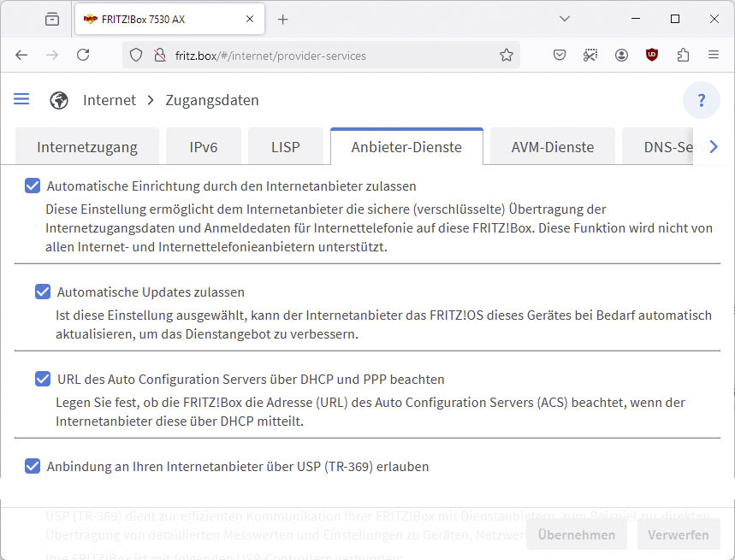Disable automatische Einrichtung durch den Internetanbieter
Screen dimensions: 735x560
point(32,186)
